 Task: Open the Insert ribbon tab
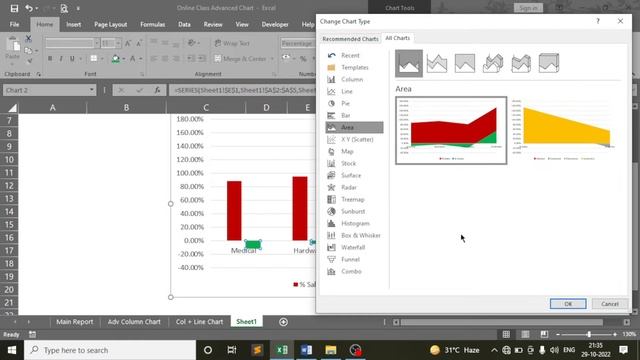(x=73, y=24)
